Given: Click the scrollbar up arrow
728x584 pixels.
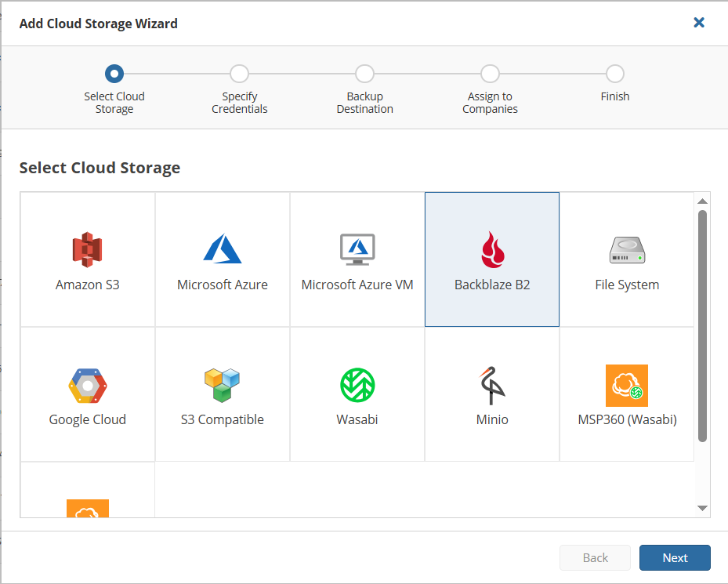Looking at the screenshot, I should tap(702, 201).
